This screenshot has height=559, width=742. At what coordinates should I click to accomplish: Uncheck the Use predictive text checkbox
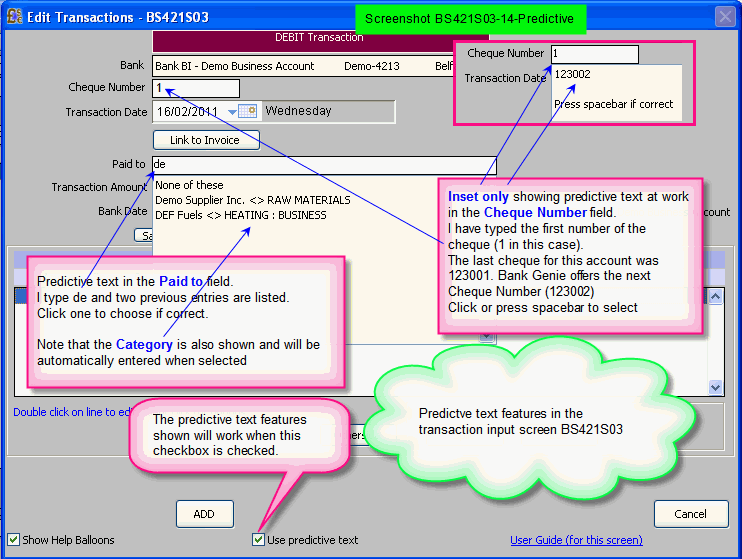tap(258, 540)
